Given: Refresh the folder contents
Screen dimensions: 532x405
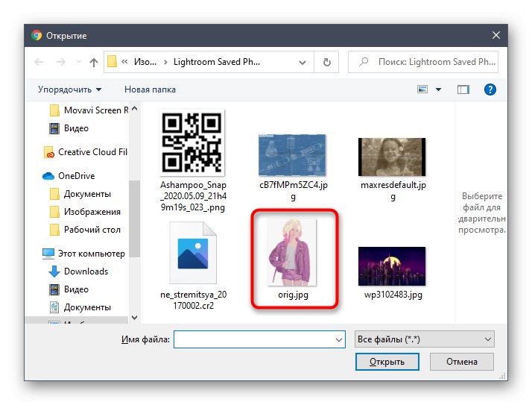Looking at the screenshot, I should 327,62.
